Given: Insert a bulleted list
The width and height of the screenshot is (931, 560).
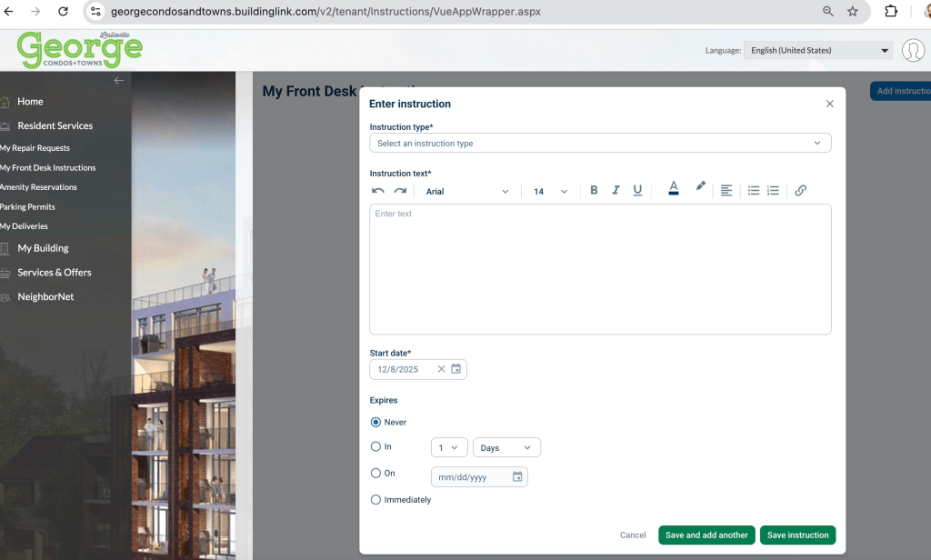Looking at the screenshot, I should point(754,191).
